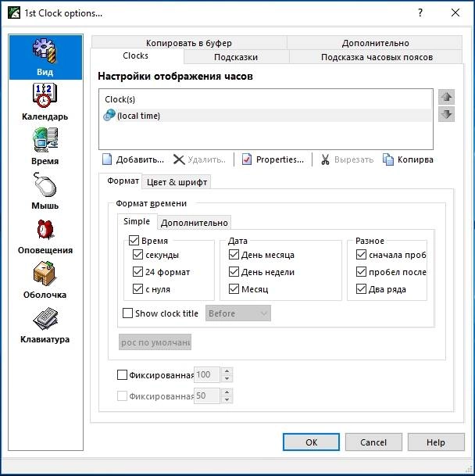Decrease the 50 fixed value spinner
The width and height of the screenshot is (475, 476).
tap(227, 399)
